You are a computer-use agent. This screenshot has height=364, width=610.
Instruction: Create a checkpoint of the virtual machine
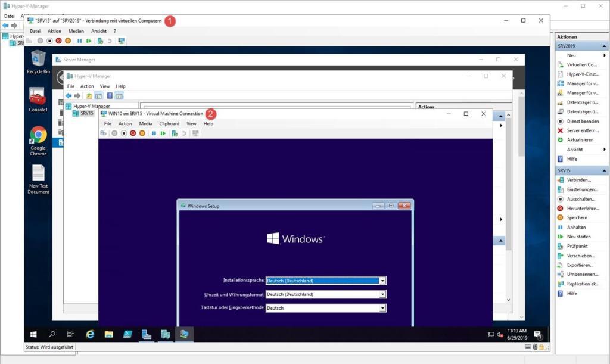tap(175, 133)
